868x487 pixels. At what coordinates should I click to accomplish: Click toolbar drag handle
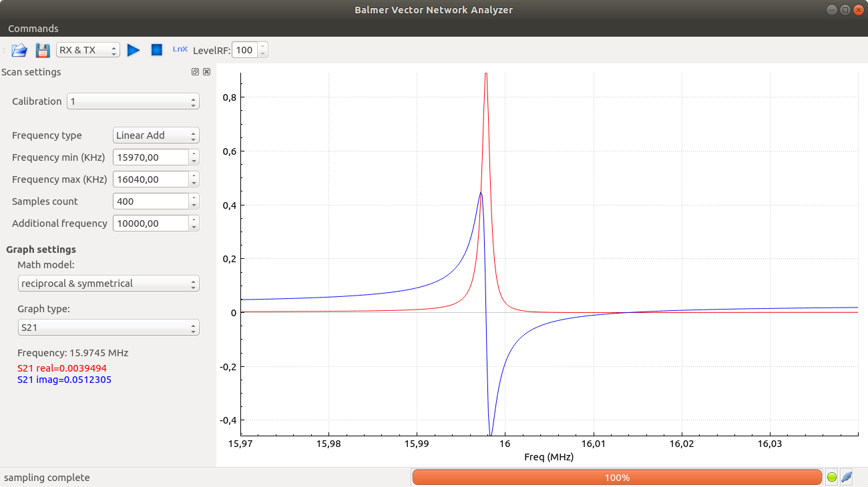click(4, 50)
